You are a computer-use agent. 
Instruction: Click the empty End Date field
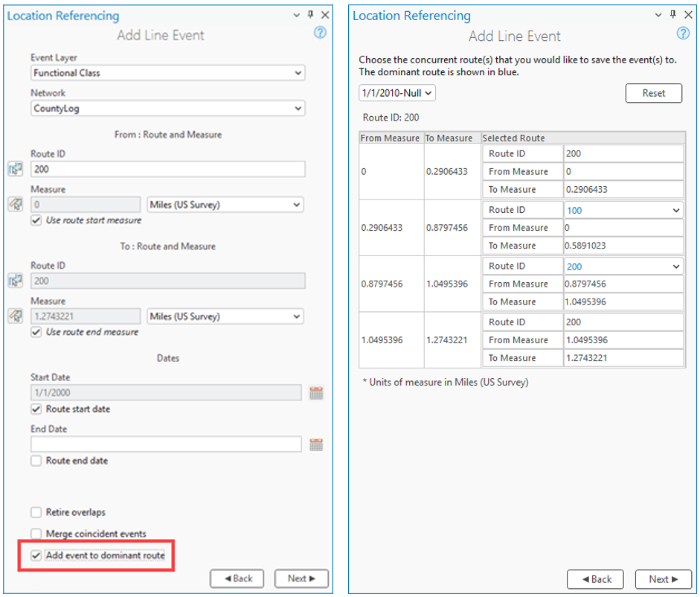166,444
